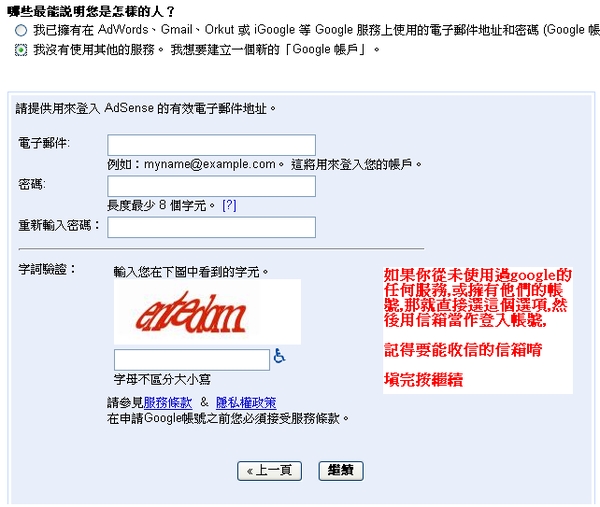Image resolution: width=600 pixels, height=507 pixels.
Task: Click the 字母不區分大小寫 case-insensitive note
Action: [x=162, y=380]
